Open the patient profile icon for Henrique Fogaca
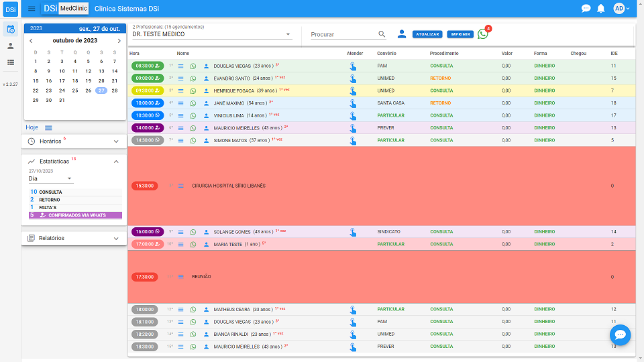This screenshot has width=644, height=362. point(206,90)
